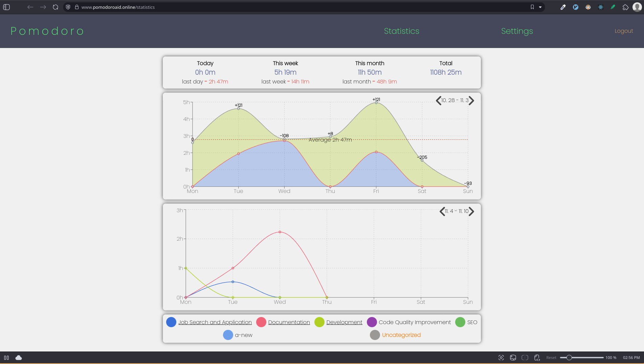Go to next week on top chart
The height and width of the screenshot is (364, 644).
click(471, 101)
